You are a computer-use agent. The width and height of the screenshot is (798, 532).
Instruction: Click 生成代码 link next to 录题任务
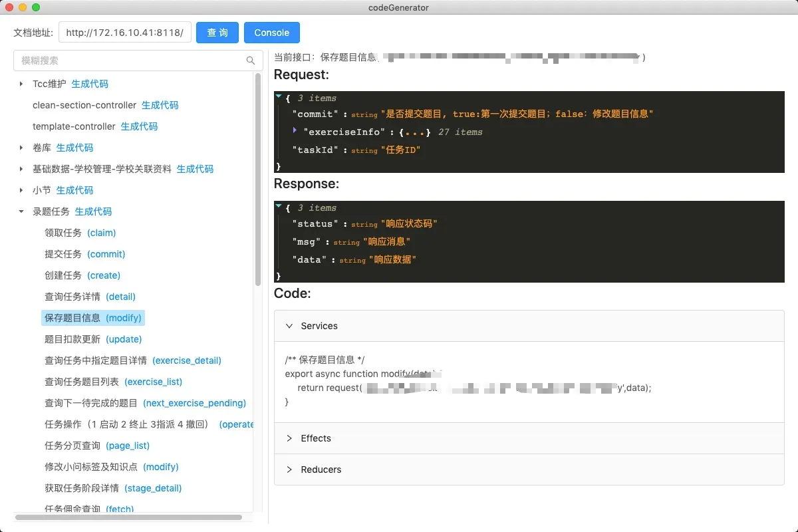click(94, 211)
